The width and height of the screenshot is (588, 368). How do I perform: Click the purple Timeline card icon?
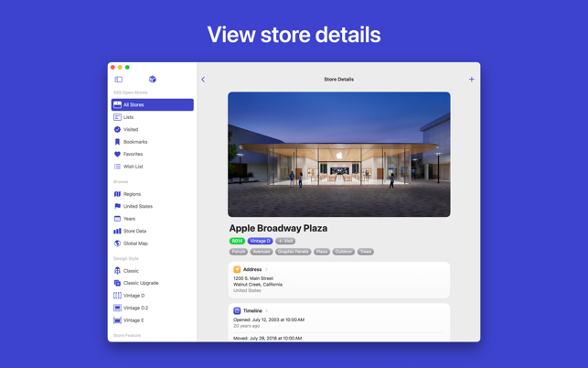(x=237, y=310)
